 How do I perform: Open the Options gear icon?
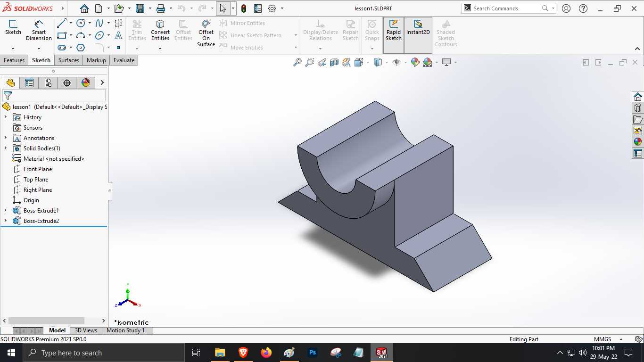coord(272,8)
